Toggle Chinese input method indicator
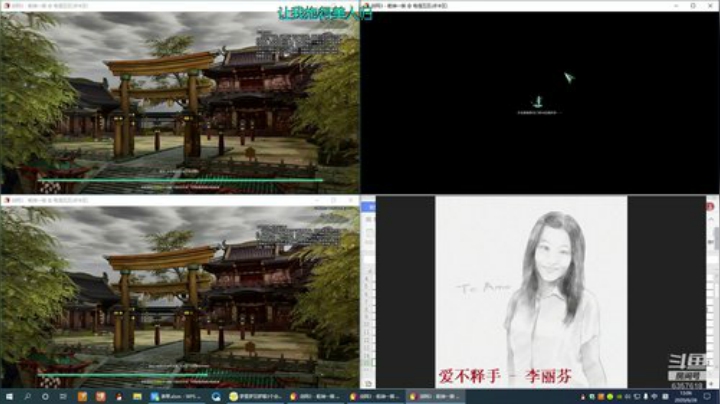This screenshot has height=404, width=720. [665, 397]
